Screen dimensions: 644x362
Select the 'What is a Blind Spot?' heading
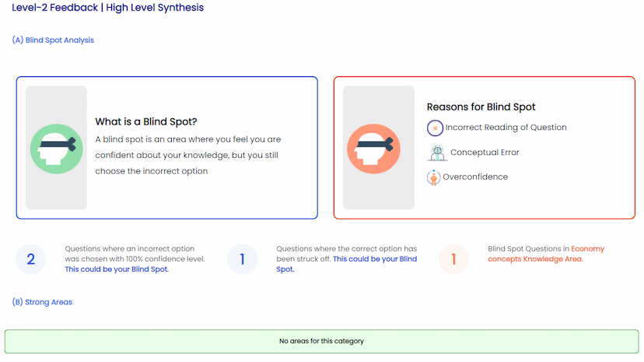tap(146, 121)
